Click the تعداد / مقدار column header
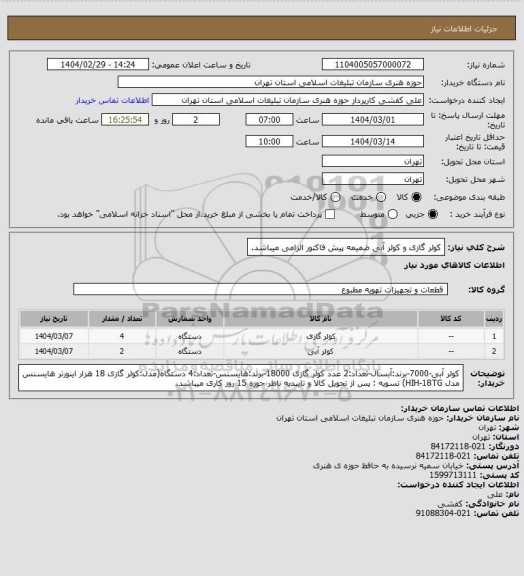This screenshot has width=524, height=576. click(x=122, y=319)
